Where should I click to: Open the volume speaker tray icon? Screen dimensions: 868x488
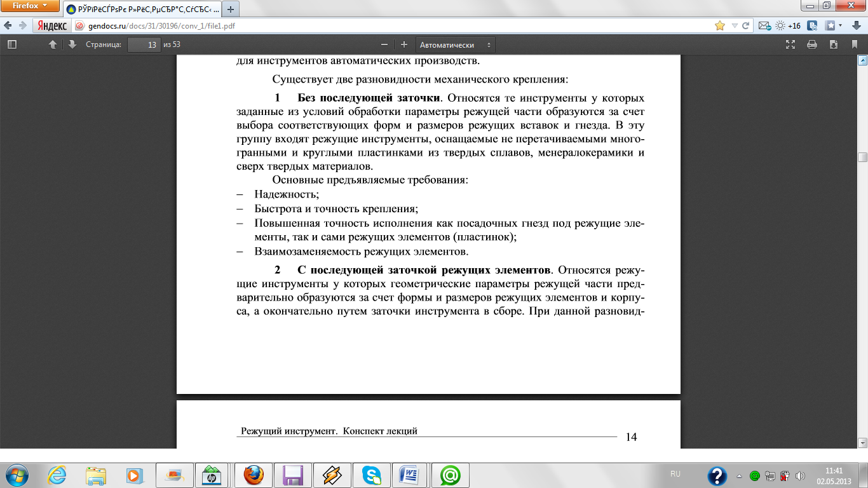pos(799,475)
